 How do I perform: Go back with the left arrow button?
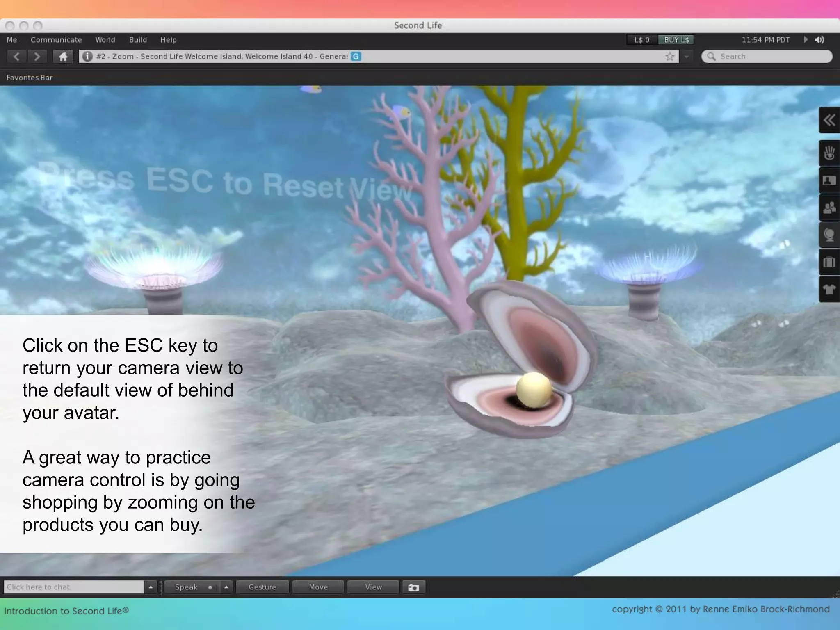point(16,57)
